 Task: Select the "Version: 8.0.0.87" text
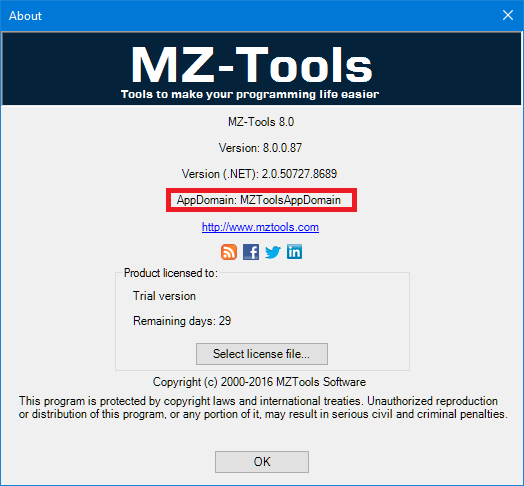(260, 148)
